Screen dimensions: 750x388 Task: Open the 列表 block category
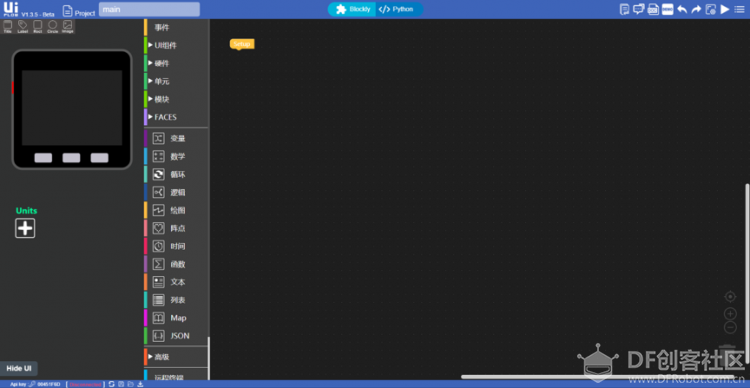176,300
